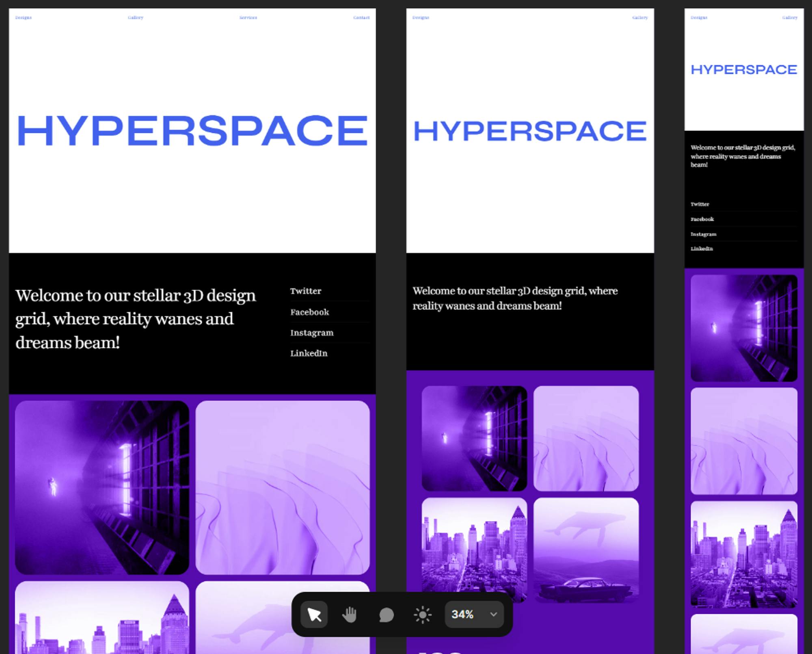Click Services in desktop nav bar
The height and width of the screenshot is (654, 812).
(248, 17)
